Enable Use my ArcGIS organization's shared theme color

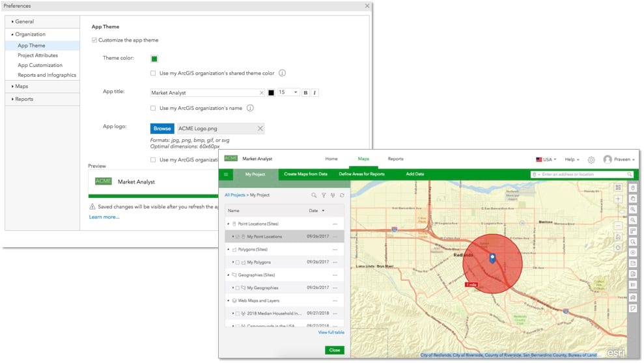tap(153, 73)
